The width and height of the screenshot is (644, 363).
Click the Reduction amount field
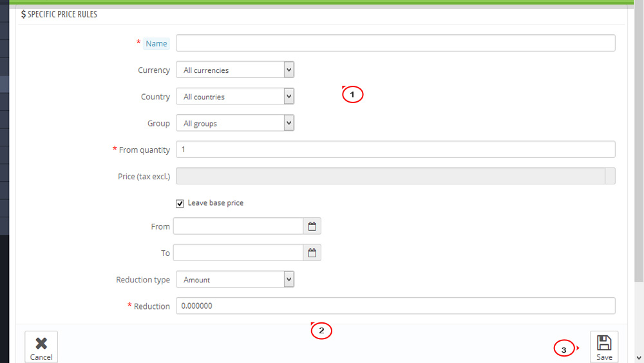click(395, 306)
